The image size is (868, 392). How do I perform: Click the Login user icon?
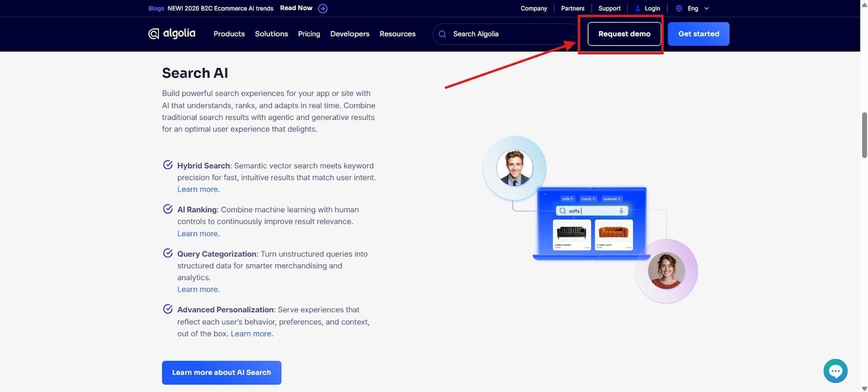point(638,8)
